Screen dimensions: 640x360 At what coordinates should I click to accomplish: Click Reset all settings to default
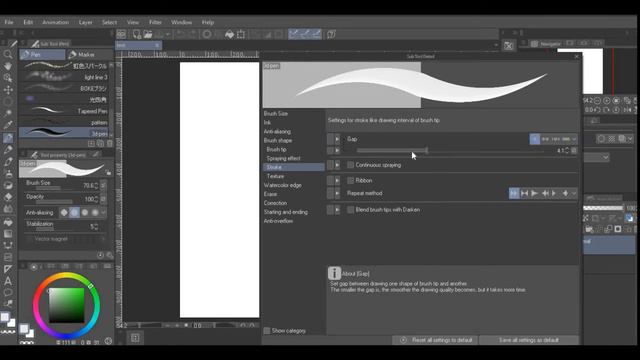coord(435,340)
